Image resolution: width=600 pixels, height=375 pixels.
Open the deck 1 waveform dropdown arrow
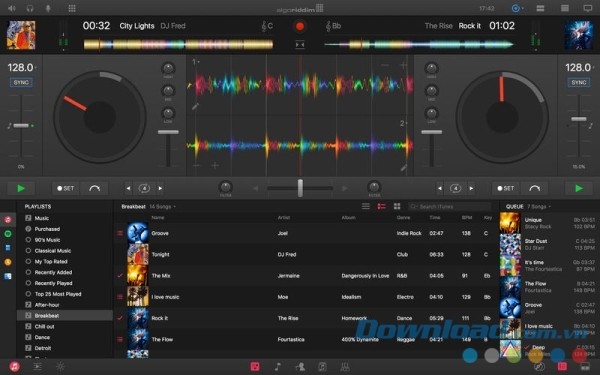click(196, 62)
